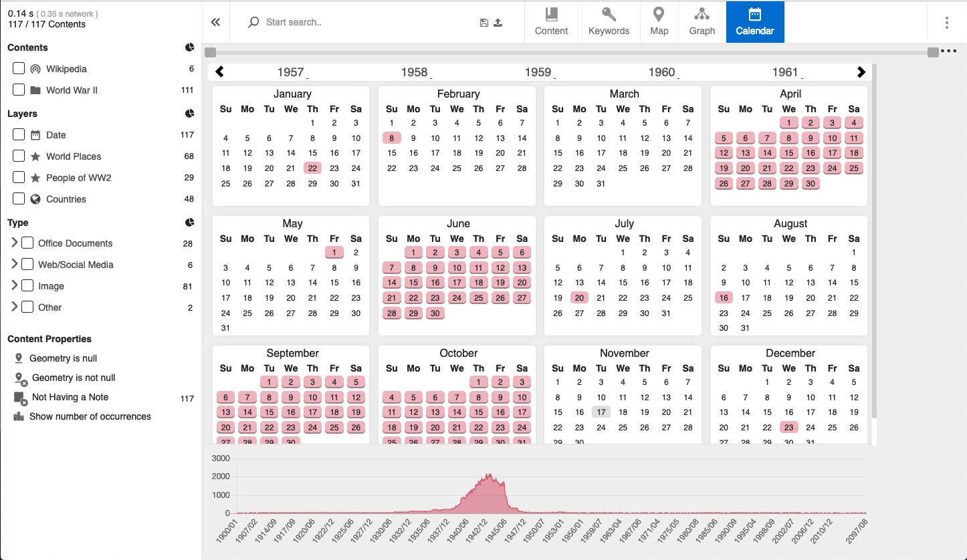Screen dimensions: 967x560
Task: Save the current search with disk icon
Action: [x=484, y=23]
